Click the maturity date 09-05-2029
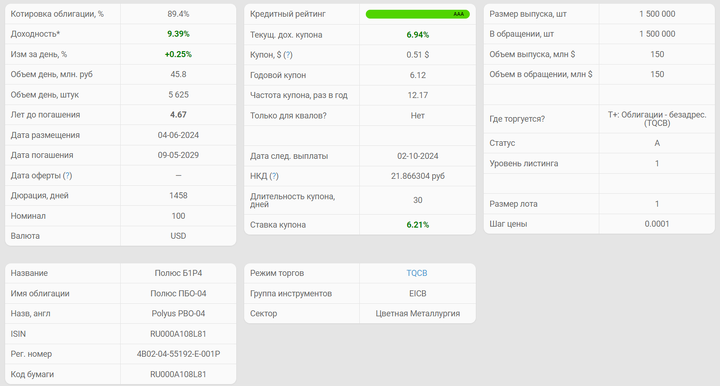Image resolution: width=720 pixels, height=386 pixels. [178, 155]
